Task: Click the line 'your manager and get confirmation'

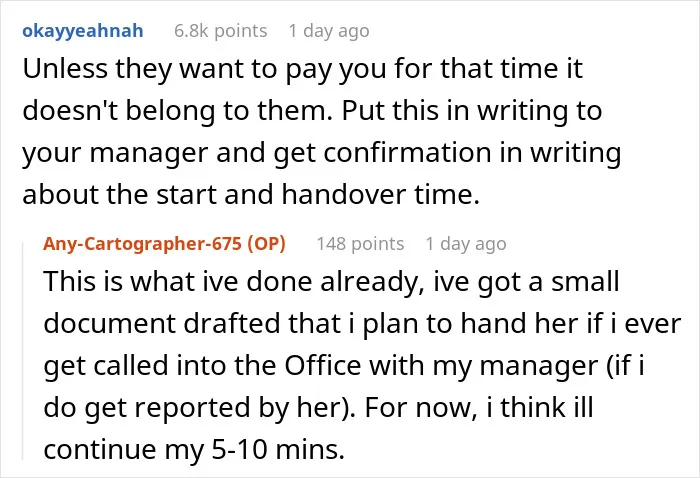Action: pyautogui.click(x=321, y=153)
